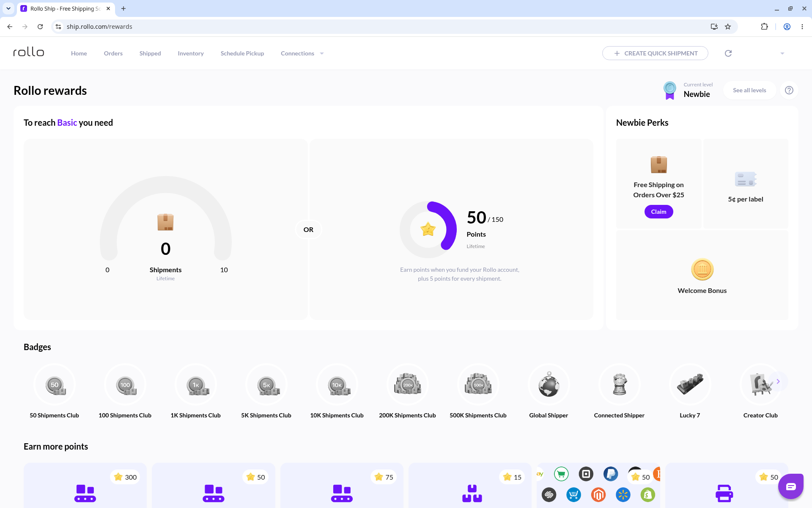This screenshot has height=508, width=812.
Task: Click the refresh icon beside Create Quick Shipment
Action: coord(728,53)
